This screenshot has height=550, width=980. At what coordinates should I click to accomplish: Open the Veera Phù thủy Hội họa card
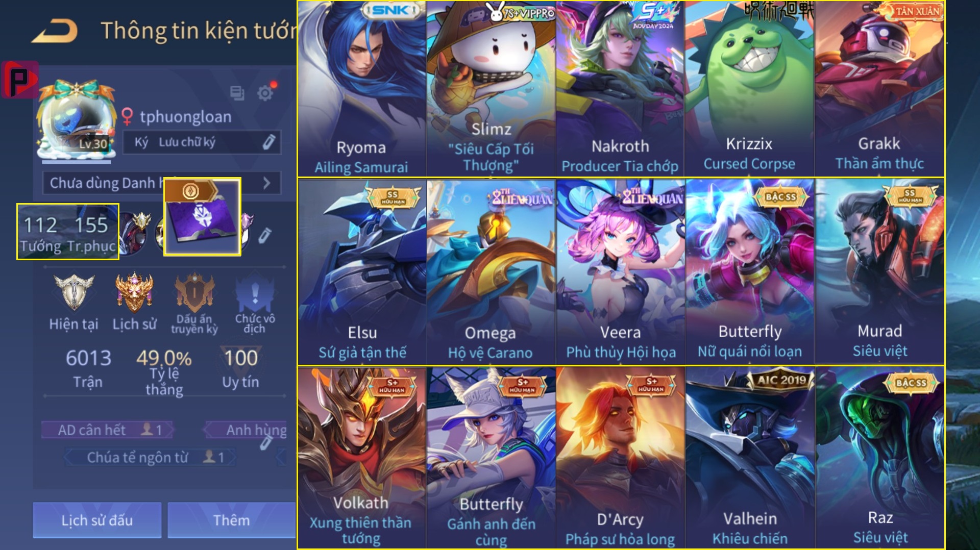(620, 271)
